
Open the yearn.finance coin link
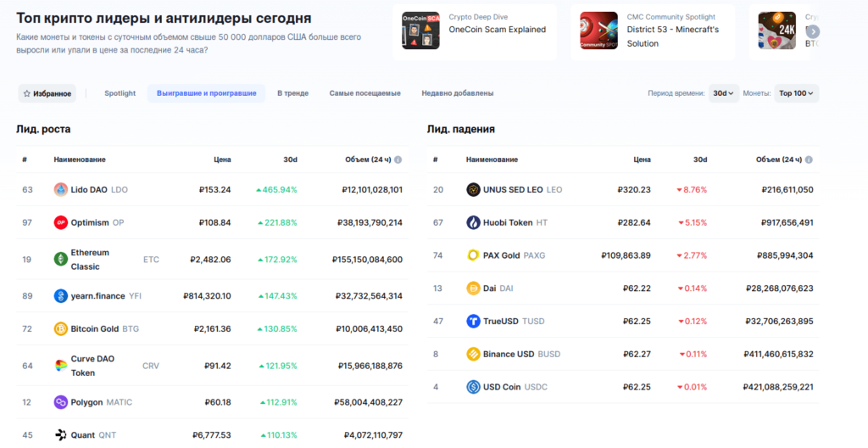click(106, 296)
